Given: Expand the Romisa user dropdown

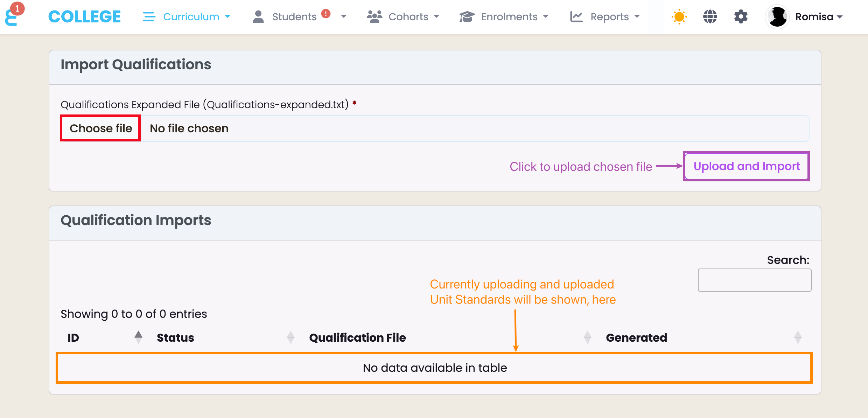Looking at the screenshot, I should 840,17.
